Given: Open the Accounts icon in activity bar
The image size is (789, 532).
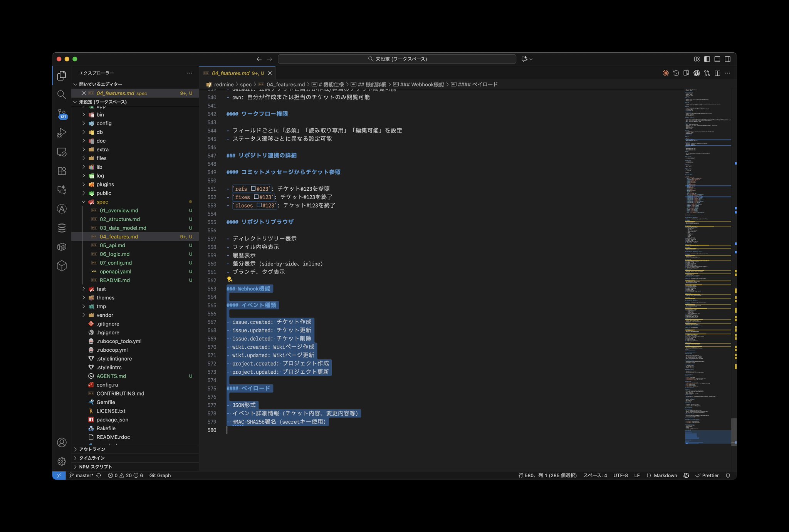Looking at the screenshot, I should click(x=62, y=442).
